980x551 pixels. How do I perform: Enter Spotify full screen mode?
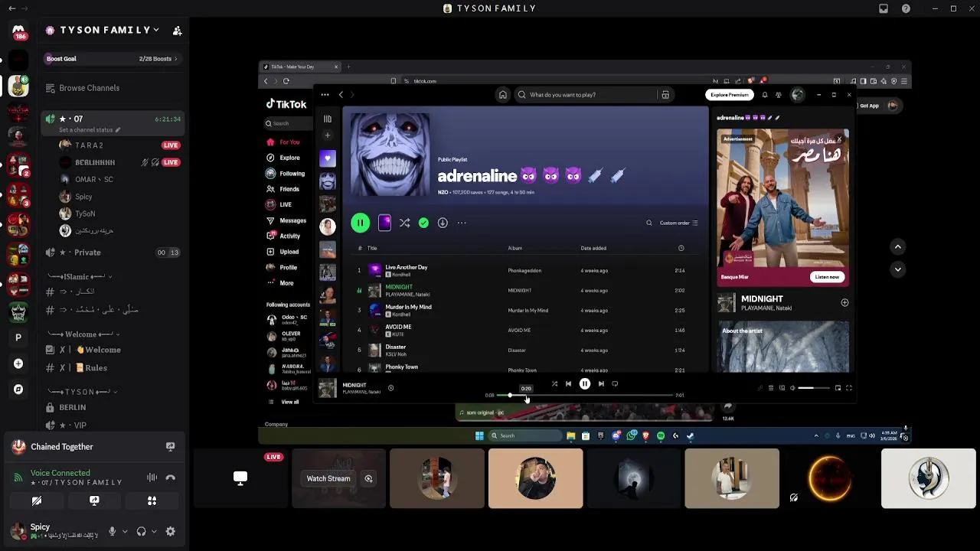click(848, 388)
